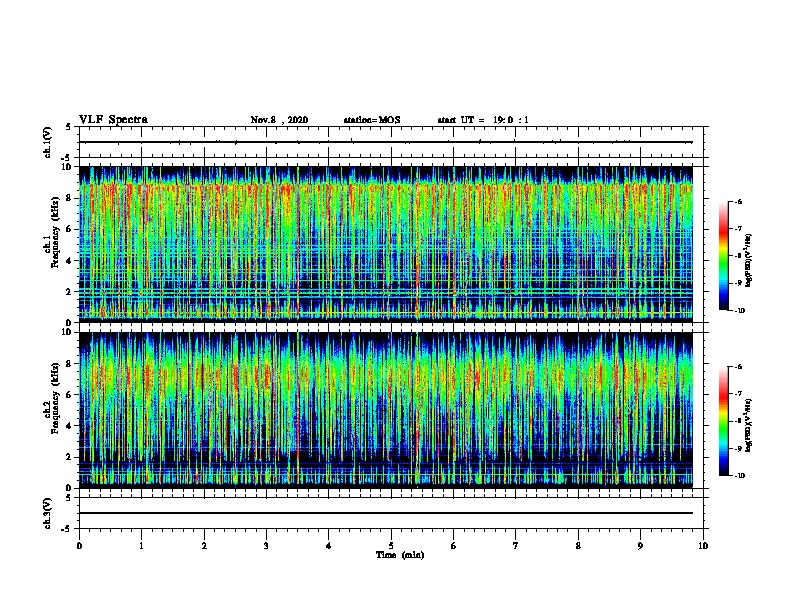This screenshot has width=792, height=612.
Task: Click the "8" tick on ch.2 frequency axis
Action: point(69,364)
